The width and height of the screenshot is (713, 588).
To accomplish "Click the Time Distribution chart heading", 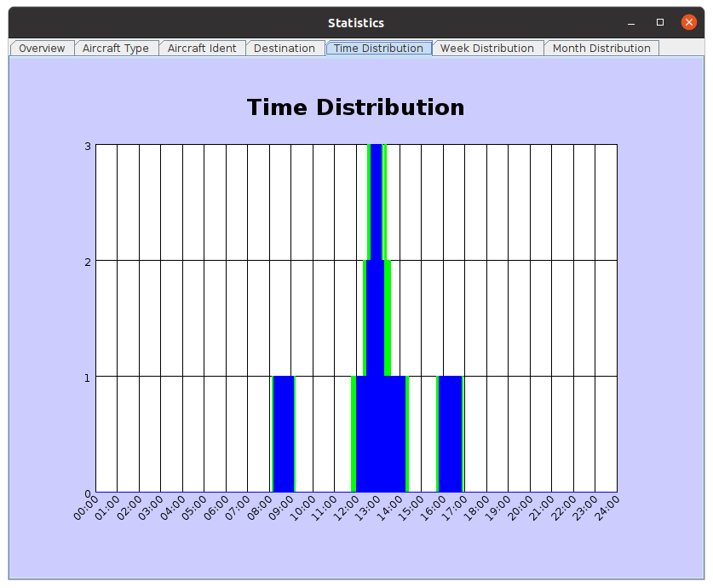I will (355, 107).
